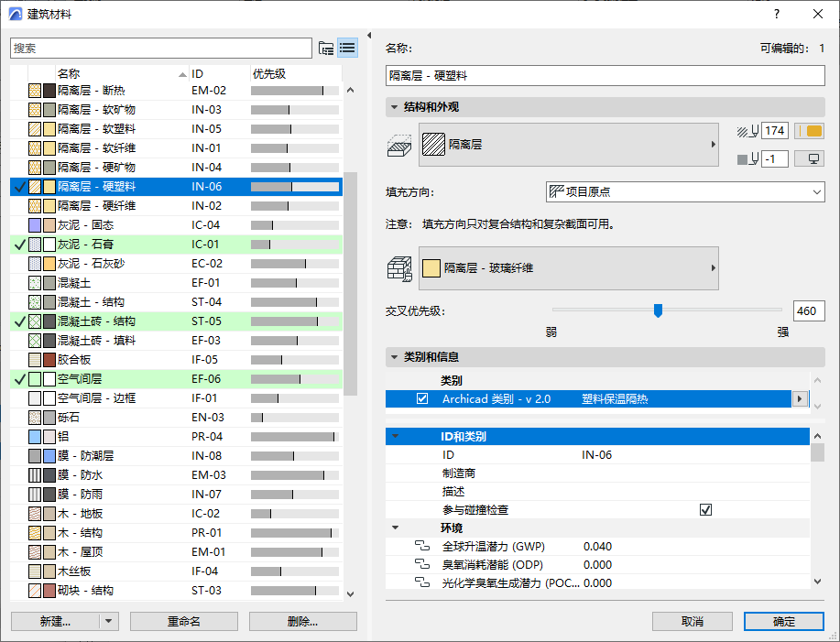Click the cut fill pen icon beside 174

click(x=747, y=131)
